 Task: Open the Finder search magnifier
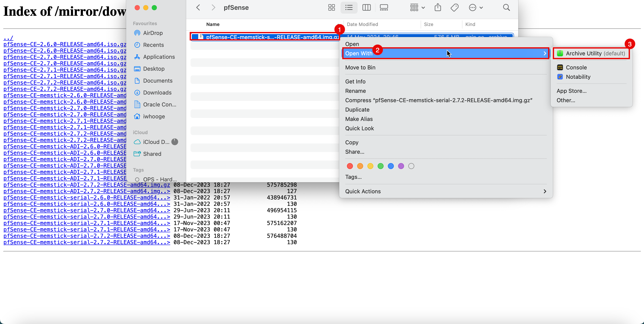tap(506, 7)
